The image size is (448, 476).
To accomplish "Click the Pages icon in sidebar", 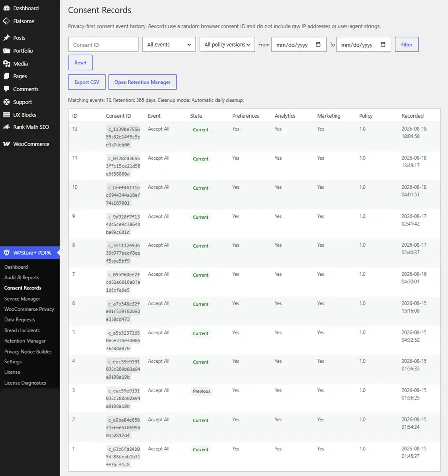I will point(6,76).
